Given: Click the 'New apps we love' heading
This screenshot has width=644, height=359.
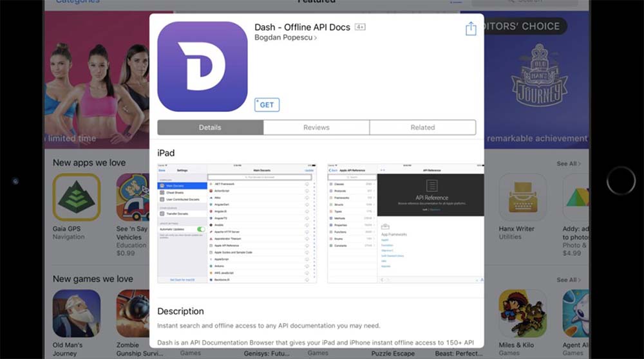Looking at the screenshot, I should 89,163.
